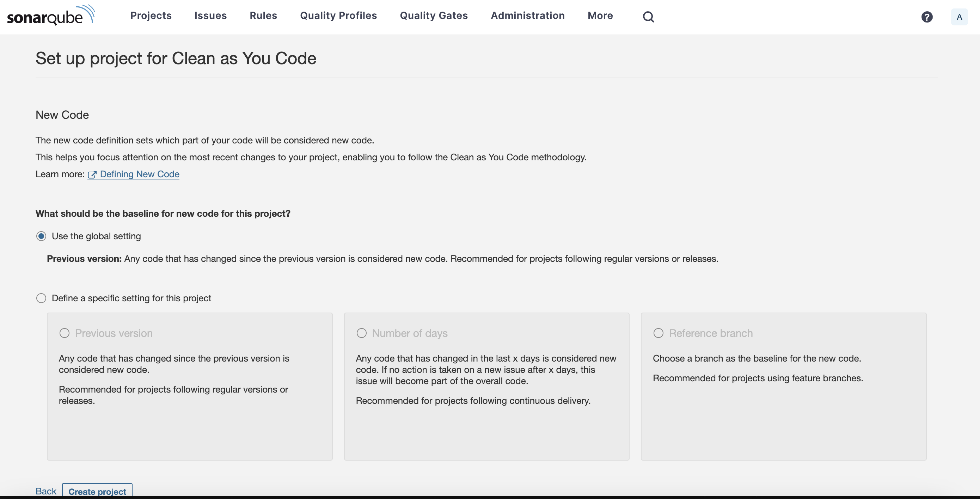Screen dimensions: 980x499
Task: Open the search magnifier icon
Action: click(648, 17)
